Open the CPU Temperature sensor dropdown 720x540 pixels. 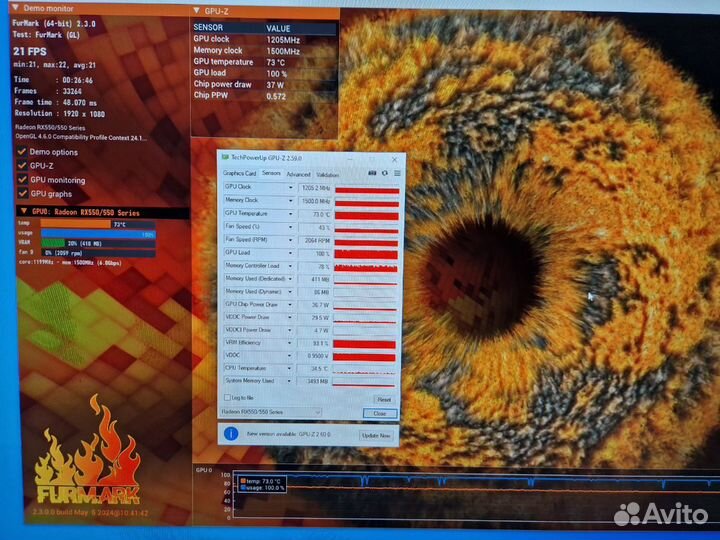289,368
